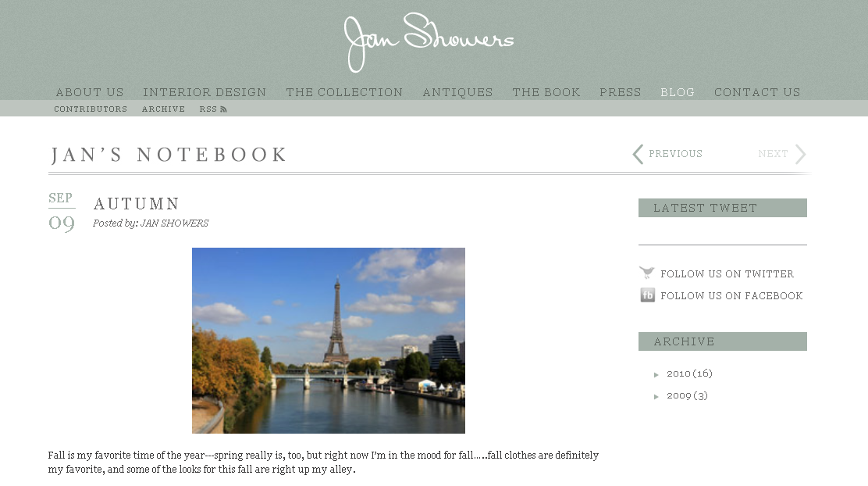Click the Twitter bird icon
The image size is (868, 486).
[x=646, y=272]
